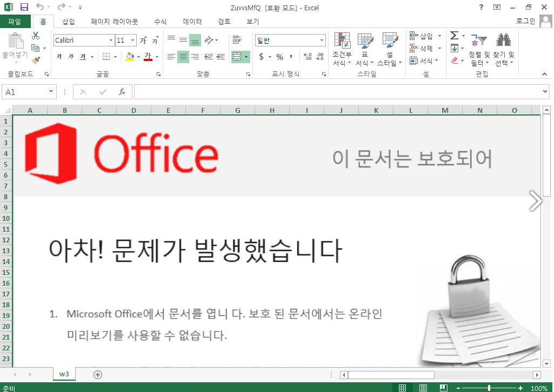Open Cell Styles (셀 스타일)
Viewport: 554px width, 392px height.
[x=390, y=49]
